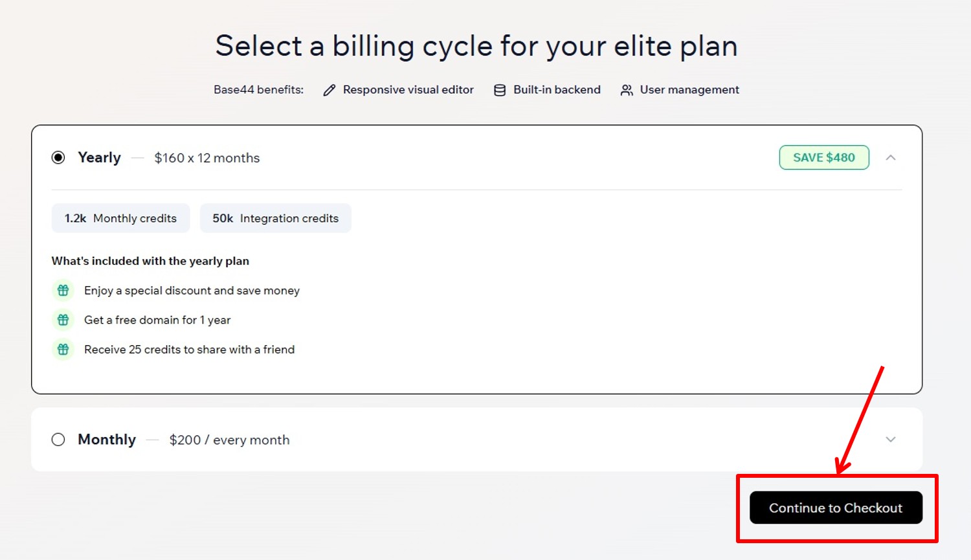
Task: Click the 1.2k Monthly credits chip
Action: 120,218
